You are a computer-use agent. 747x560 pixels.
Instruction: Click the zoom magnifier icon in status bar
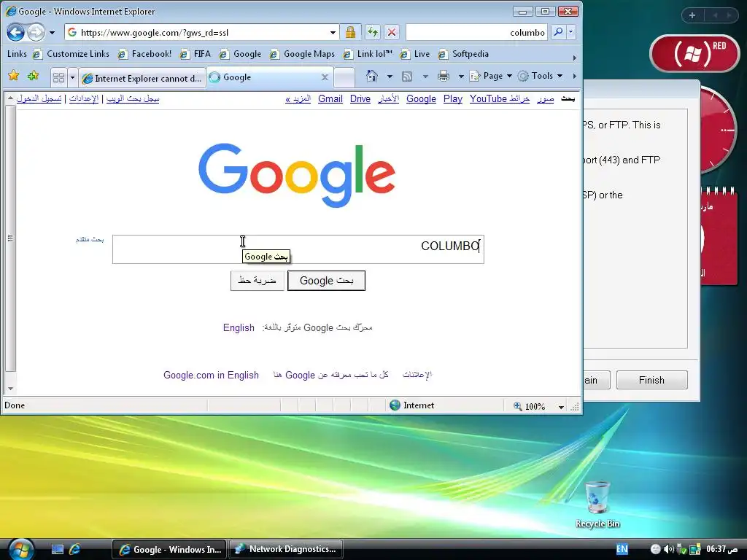point(518,406)
